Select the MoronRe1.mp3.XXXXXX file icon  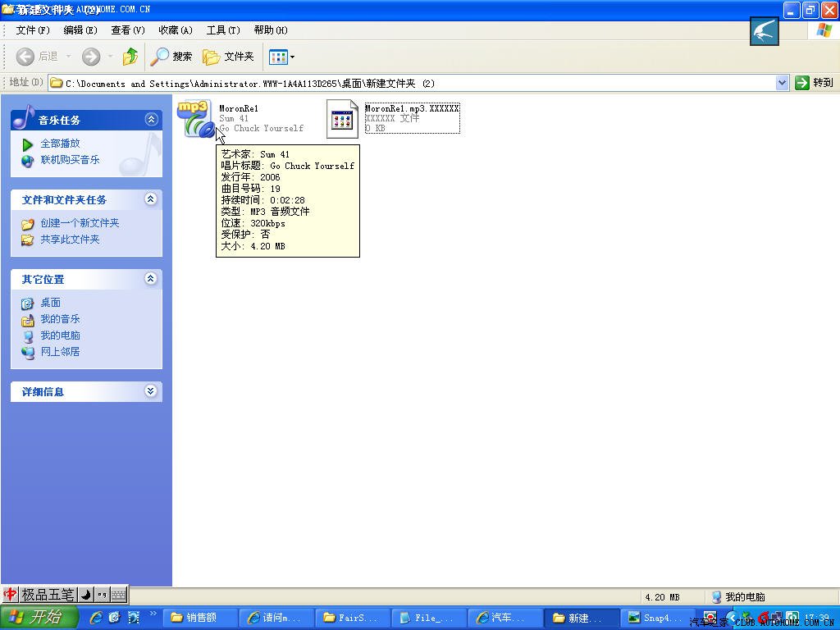(342, 119)
